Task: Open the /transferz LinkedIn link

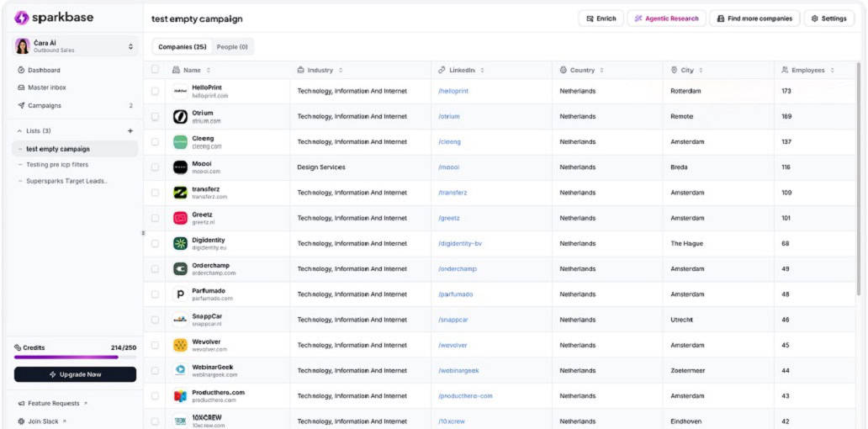Action: point(453,193)
